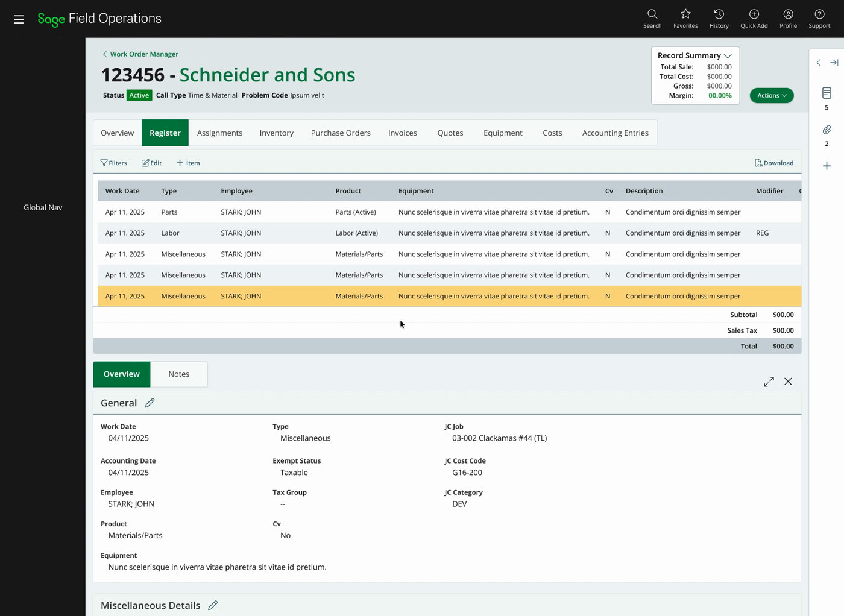Screen dimensions: 844x616
Task: Open the Inventory tab
Action: [x=277, y=133]
